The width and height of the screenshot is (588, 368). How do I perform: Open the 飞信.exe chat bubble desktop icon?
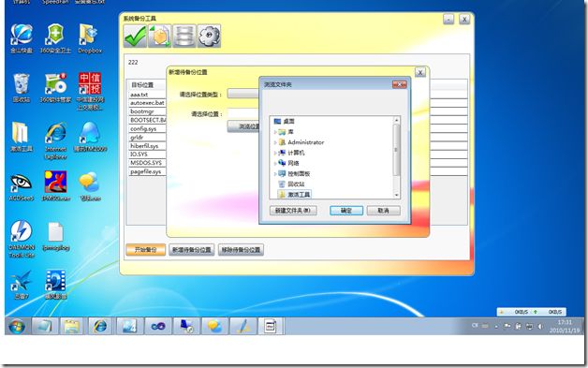(89, 186)
